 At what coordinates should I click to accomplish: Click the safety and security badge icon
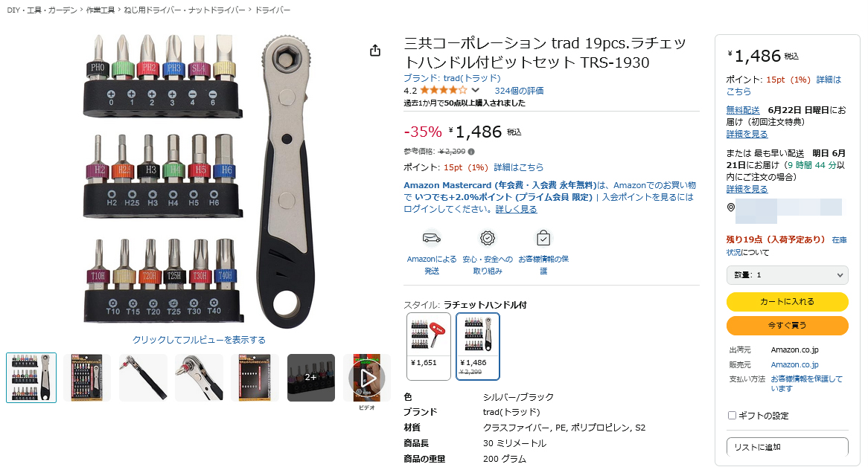coord(487,238)
